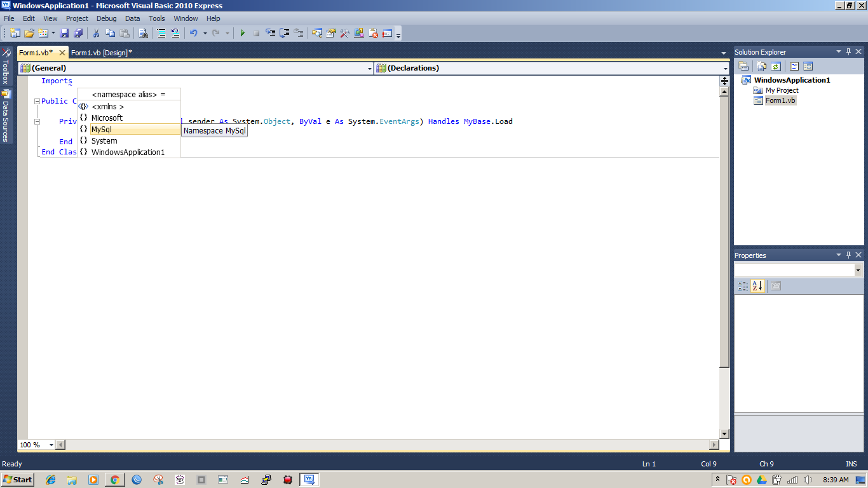
Task: Click the Cut scissors icon
Action: [96, 33]
